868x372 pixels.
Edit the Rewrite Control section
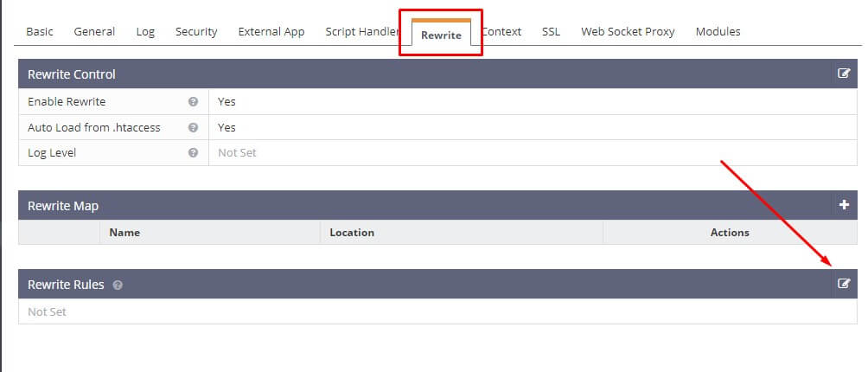pos(844,74)
